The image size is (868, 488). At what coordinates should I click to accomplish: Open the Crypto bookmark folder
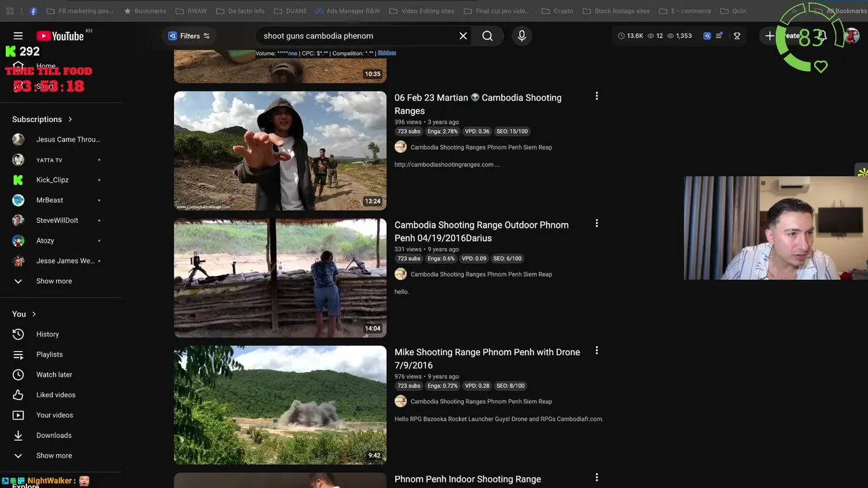557,11
